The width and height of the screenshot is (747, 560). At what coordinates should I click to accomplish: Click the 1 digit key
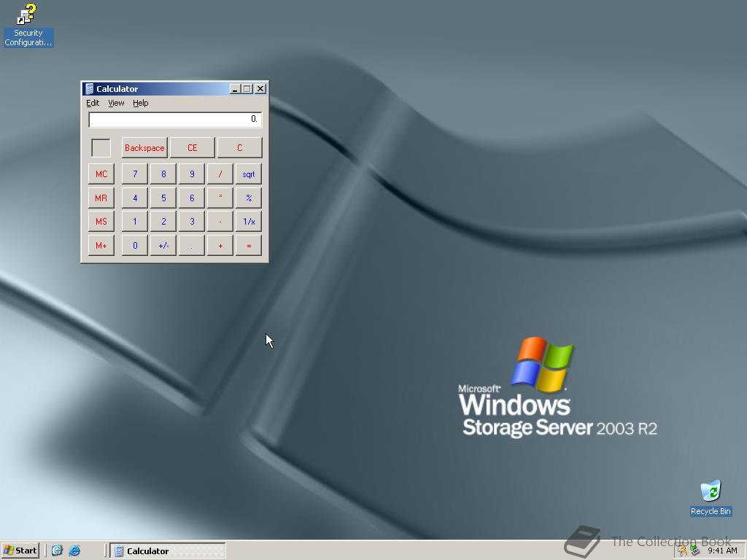(x=135, y=222)
